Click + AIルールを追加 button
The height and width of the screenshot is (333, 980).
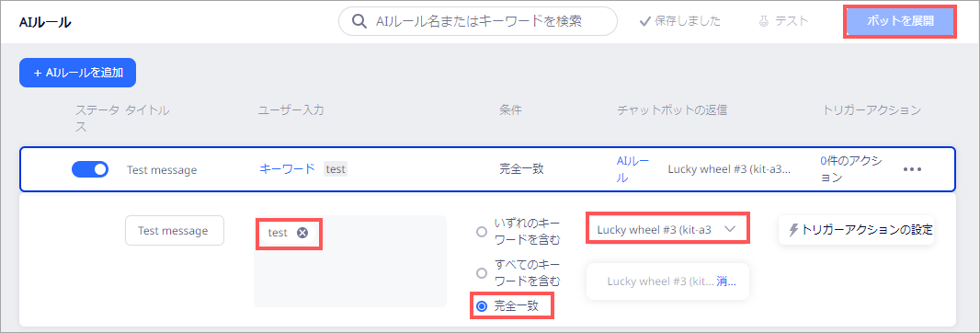(x=78, y=73)
